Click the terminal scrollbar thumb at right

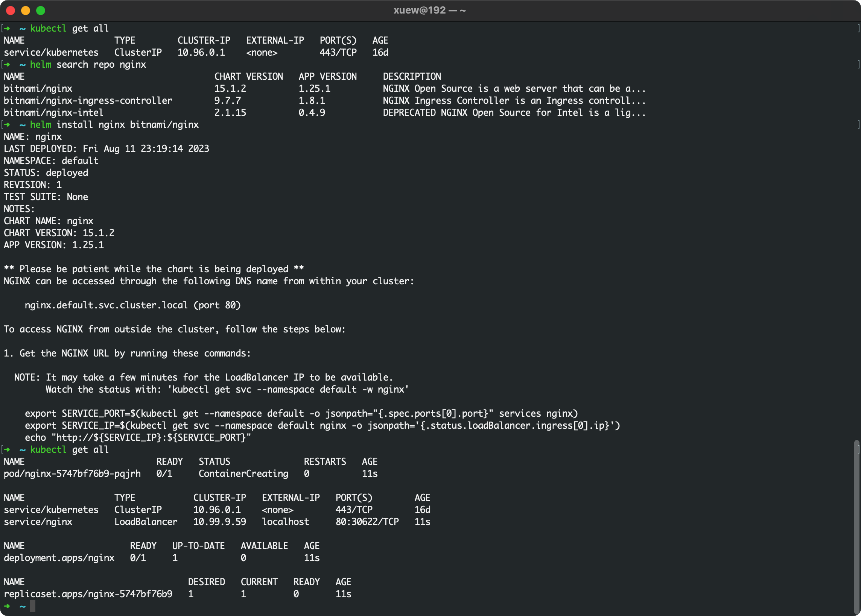point(856,527)
